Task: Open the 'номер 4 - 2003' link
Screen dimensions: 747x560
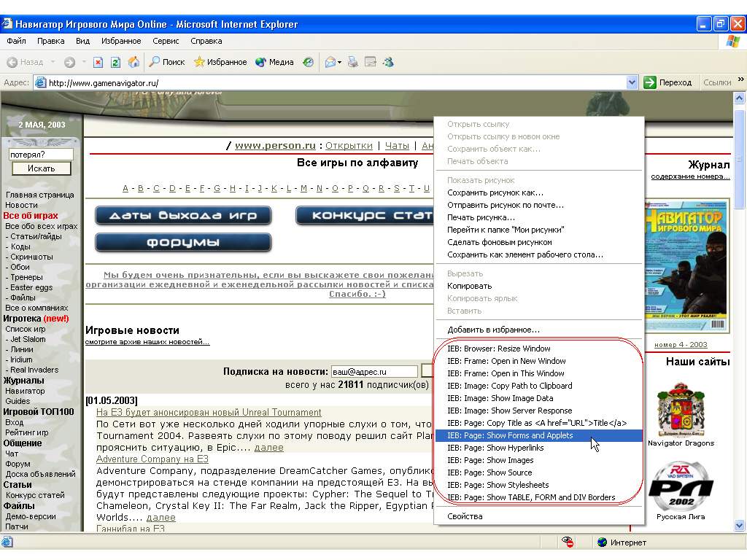Action: 681,344
